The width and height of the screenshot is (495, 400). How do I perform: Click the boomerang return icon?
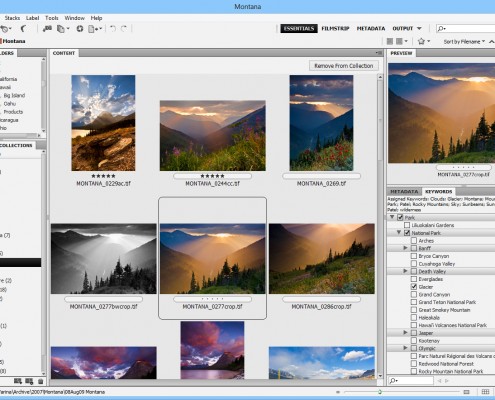click(x=23, y=29)
